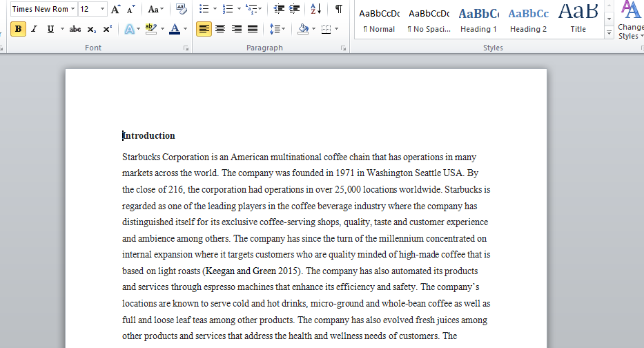The image size is (644, 348).
Task: Apply the Heading 2 style
Action: pyautogui.click(x=528, y=21)
